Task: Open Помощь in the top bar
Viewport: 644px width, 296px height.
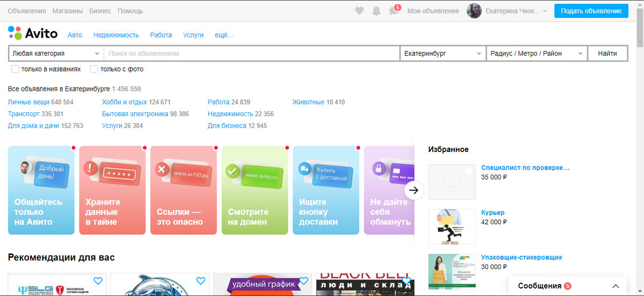Action: [x=130, y=11]
